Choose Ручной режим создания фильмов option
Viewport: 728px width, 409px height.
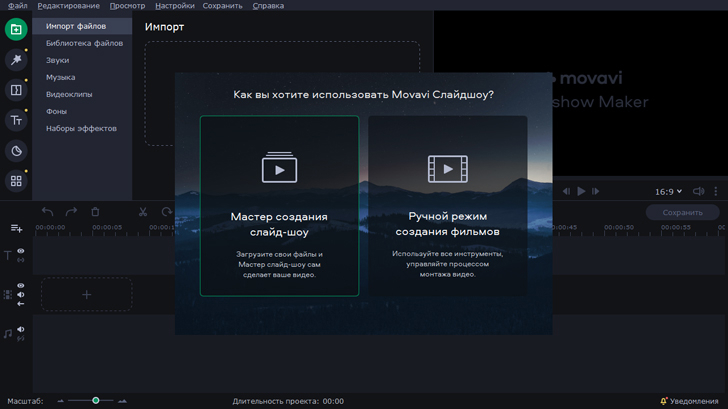447,206
